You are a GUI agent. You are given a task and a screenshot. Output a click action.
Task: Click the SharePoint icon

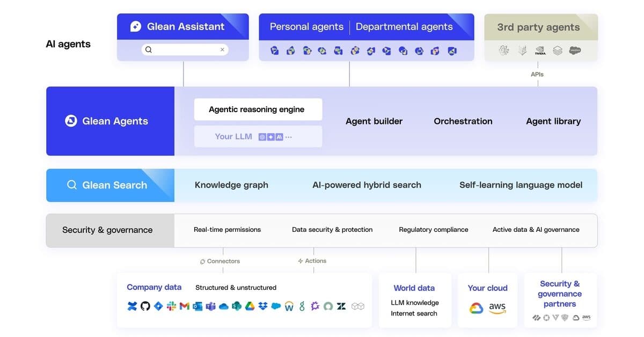(x=237, y=306)
